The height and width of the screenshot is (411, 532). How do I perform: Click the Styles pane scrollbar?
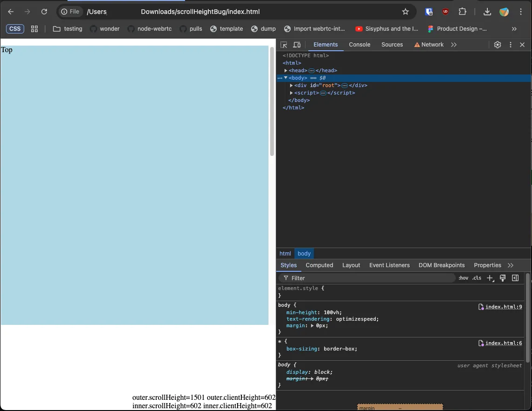pyautogui.click(x=528, y=318)
